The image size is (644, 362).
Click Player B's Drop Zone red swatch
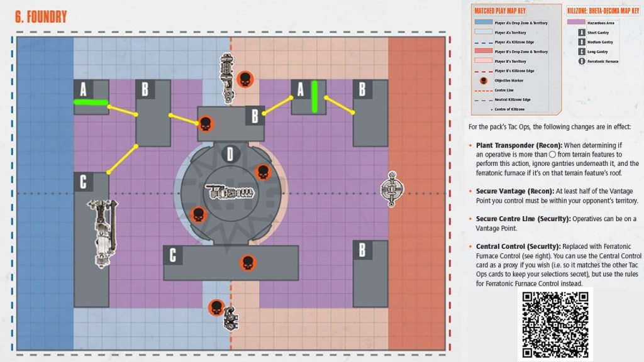click(x=483, y=52)
